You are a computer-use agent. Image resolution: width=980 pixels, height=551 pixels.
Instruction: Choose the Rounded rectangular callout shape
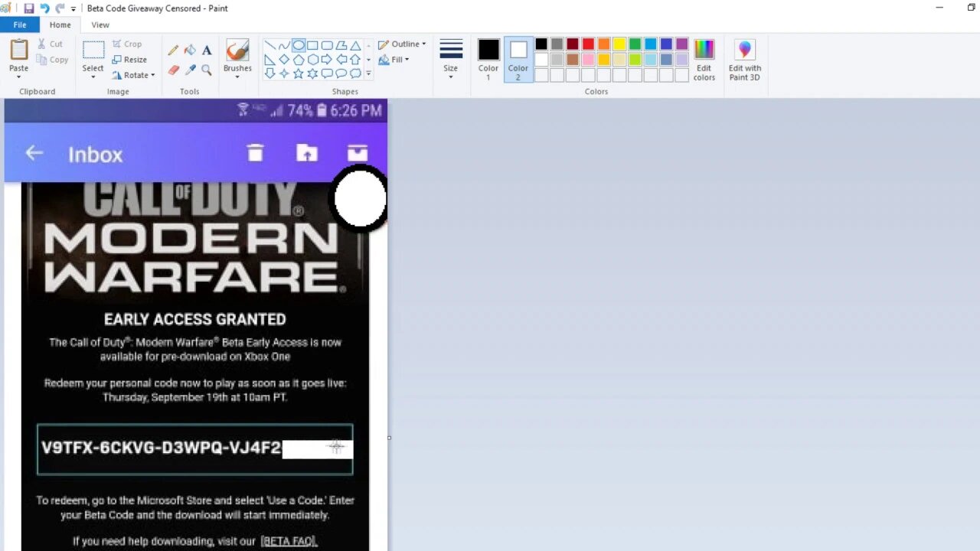(327, 73)
